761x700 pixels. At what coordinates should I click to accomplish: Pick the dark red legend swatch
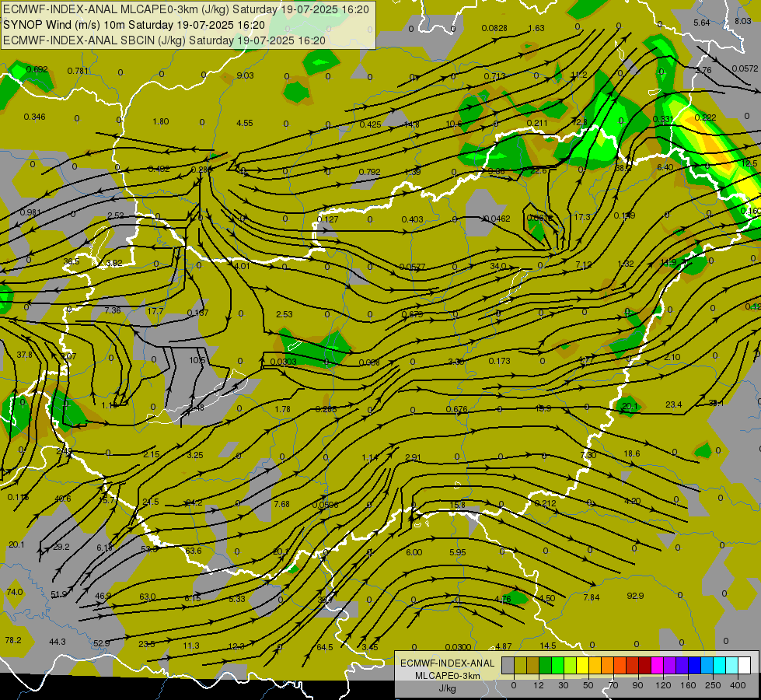(645, 665)
